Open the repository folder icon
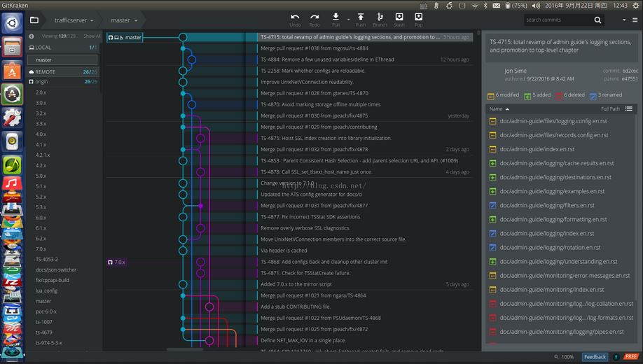This screenshot has width=643, height=364. point(34,20)
